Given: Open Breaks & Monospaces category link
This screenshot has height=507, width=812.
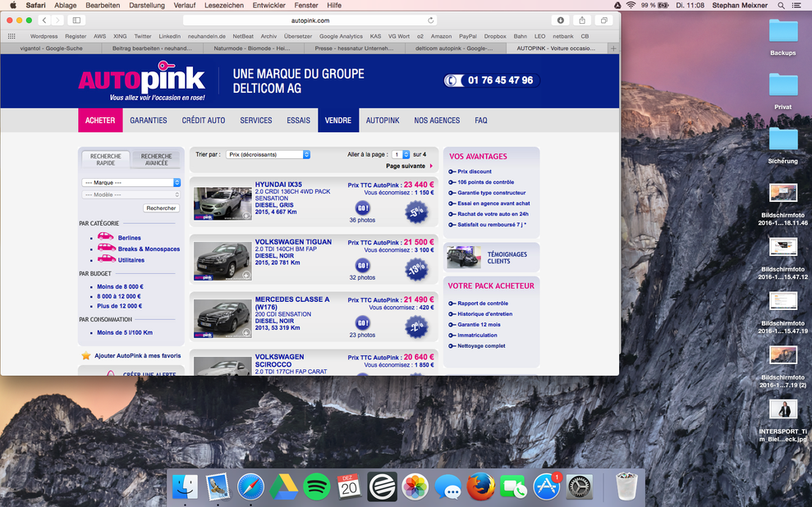Looking at the screenshot, I should click(149, 249).
